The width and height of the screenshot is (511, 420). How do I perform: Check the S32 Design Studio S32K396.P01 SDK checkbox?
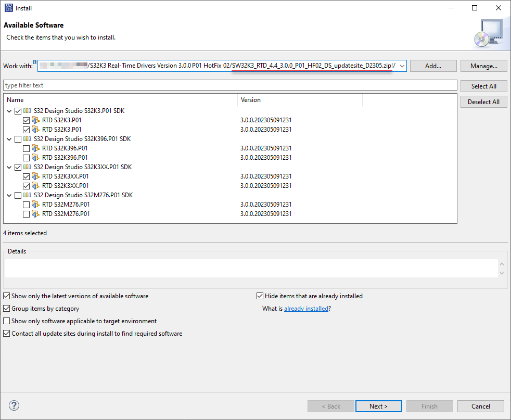click(x=18, y=139)
